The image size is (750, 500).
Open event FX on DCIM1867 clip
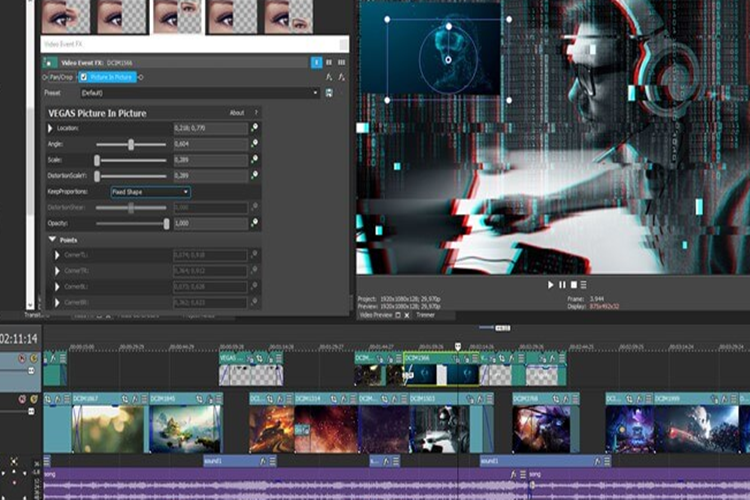(135, 399)
